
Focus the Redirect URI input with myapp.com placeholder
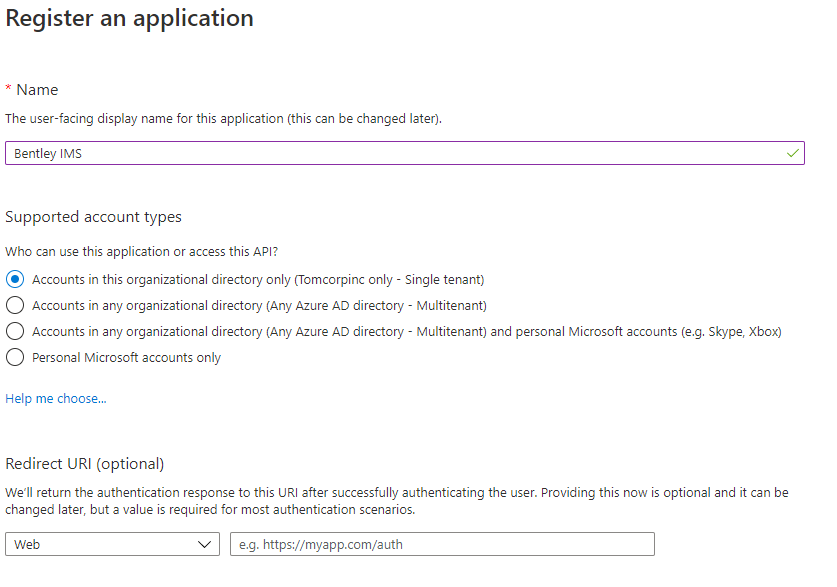coord(442,544)
